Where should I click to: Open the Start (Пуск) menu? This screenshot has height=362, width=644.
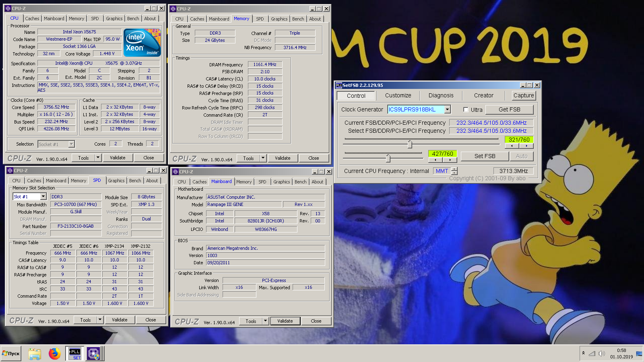coord(11,354)
